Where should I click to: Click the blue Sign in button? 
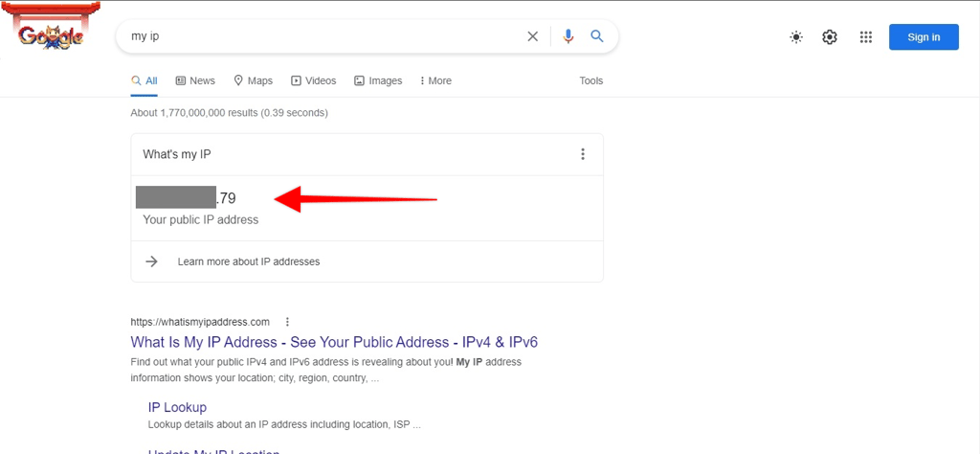tap(924, 37)
